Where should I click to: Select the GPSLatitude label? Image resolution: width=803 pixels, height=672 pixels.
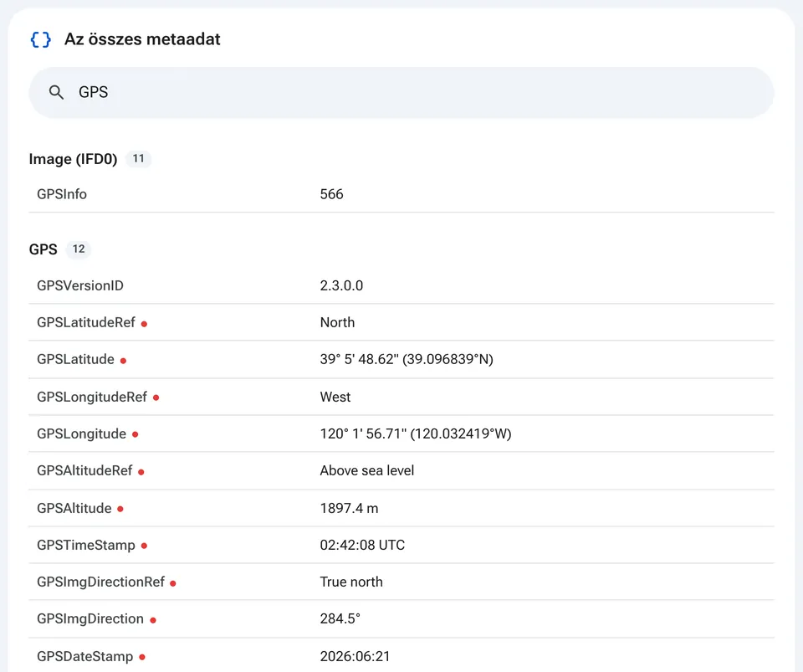click(76, 360)
